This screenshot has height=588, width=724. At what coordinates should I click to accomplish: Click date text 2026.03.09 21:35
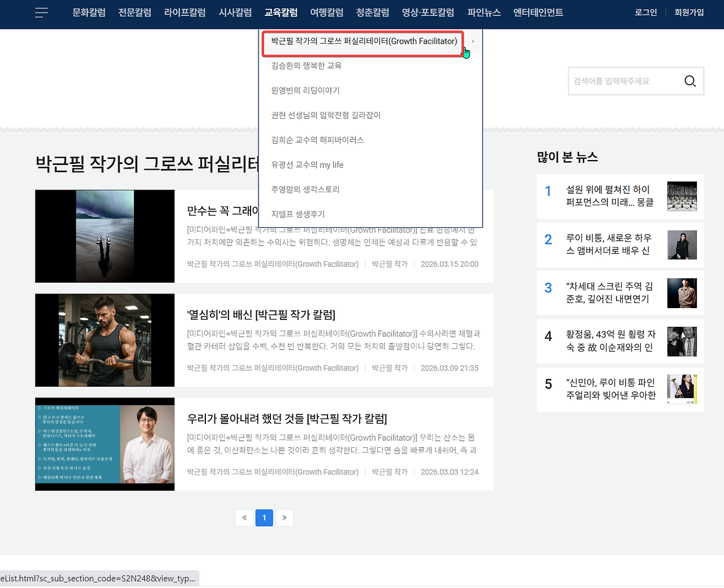pyautogui.click(x=450, y=368)
